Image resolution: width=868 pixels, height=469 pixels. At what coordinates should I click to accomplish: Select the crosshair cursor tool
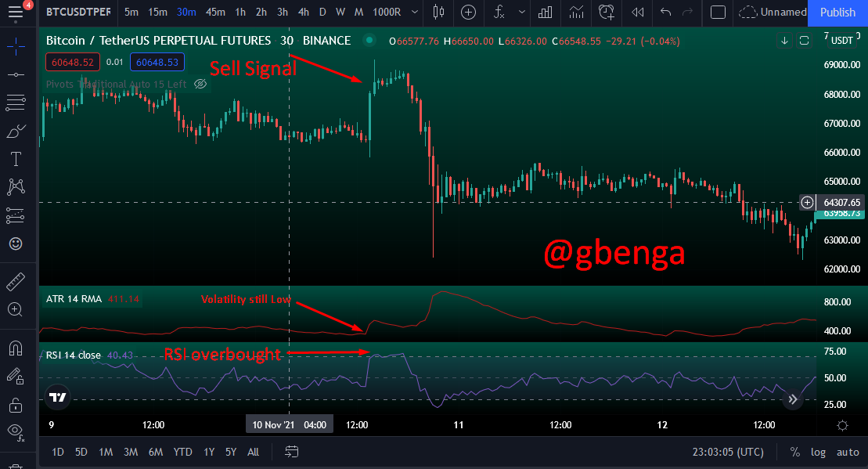pos(16,46)
